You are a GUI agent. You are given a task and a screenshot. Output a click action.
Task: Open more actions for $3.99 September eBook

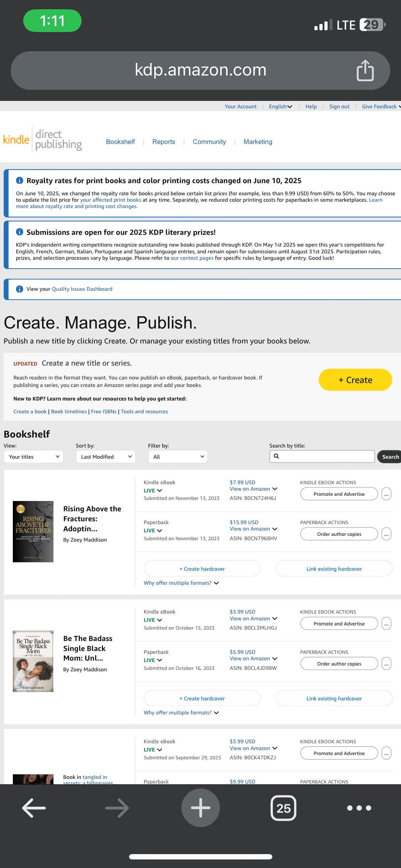point(386,753)
